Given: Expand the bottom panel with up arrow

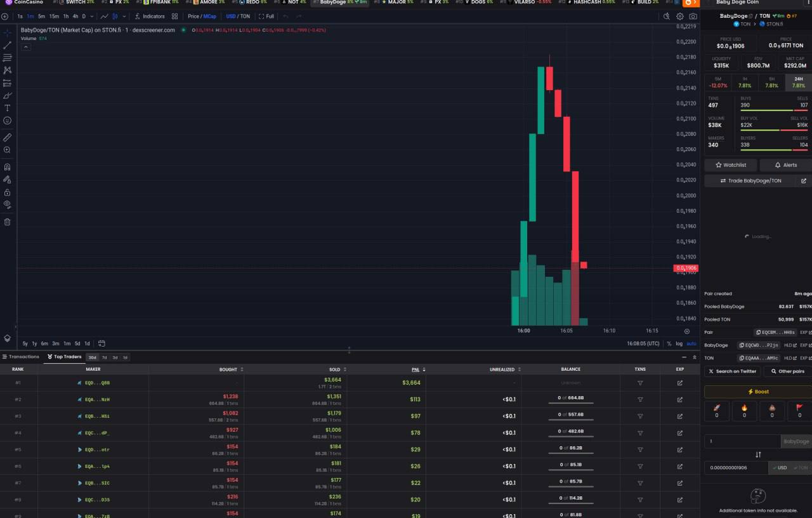Looking at the screenshot, I should pos(695,357).
